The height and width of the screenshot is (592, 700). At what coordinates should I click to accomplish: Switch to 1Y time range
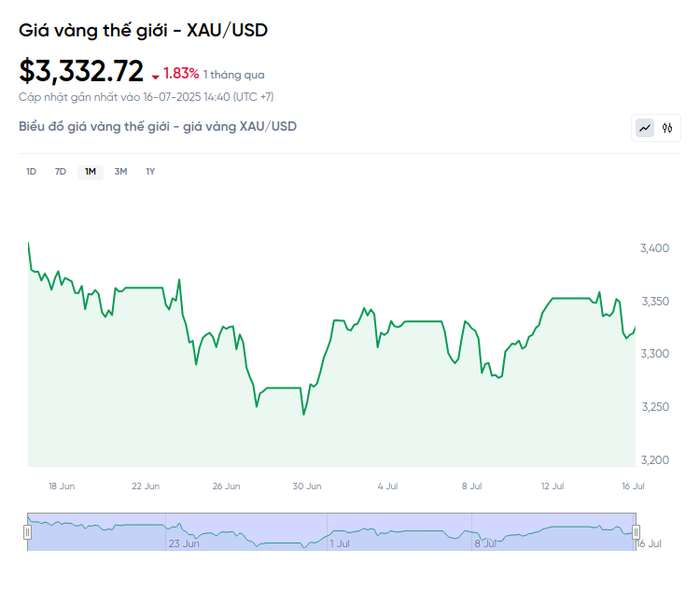[150, 172]
